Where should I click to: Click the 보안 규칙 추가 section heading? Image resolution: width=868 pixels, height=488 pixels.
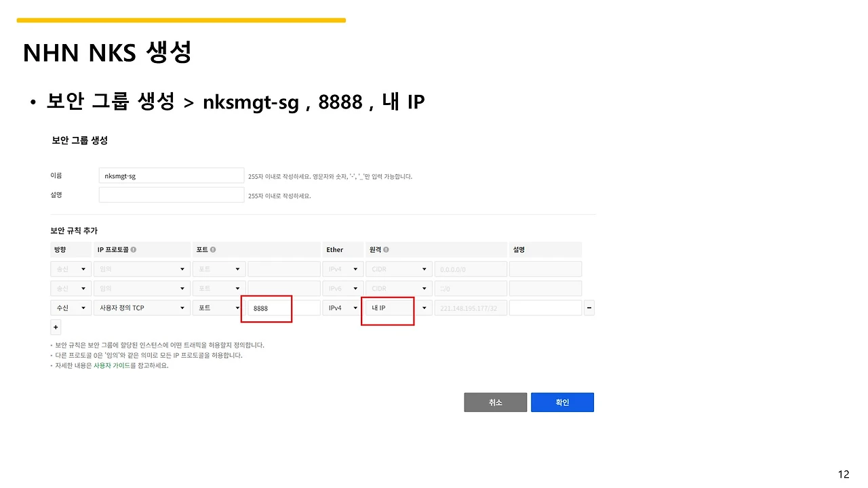tap(74, 230)
